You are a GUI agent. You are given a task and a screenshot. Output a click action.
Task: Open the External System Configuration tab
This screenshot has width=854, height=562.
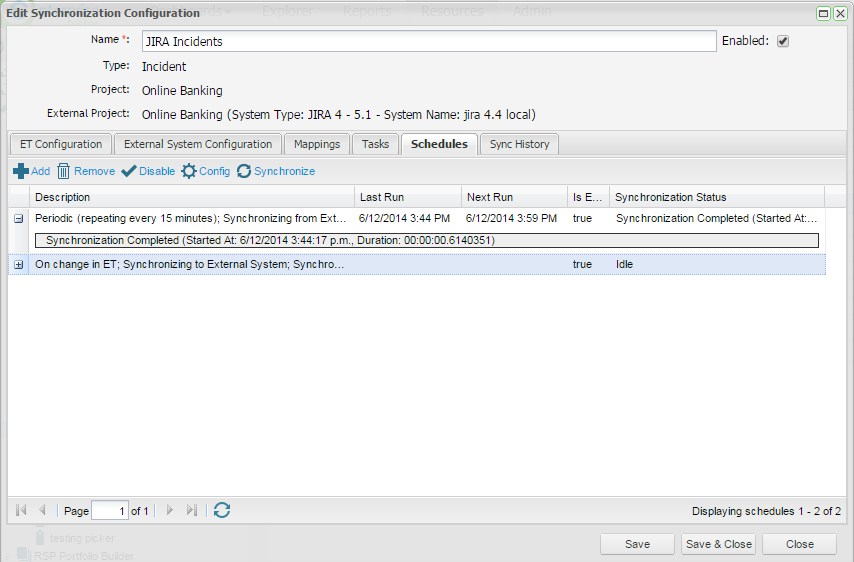click(198, 144)
